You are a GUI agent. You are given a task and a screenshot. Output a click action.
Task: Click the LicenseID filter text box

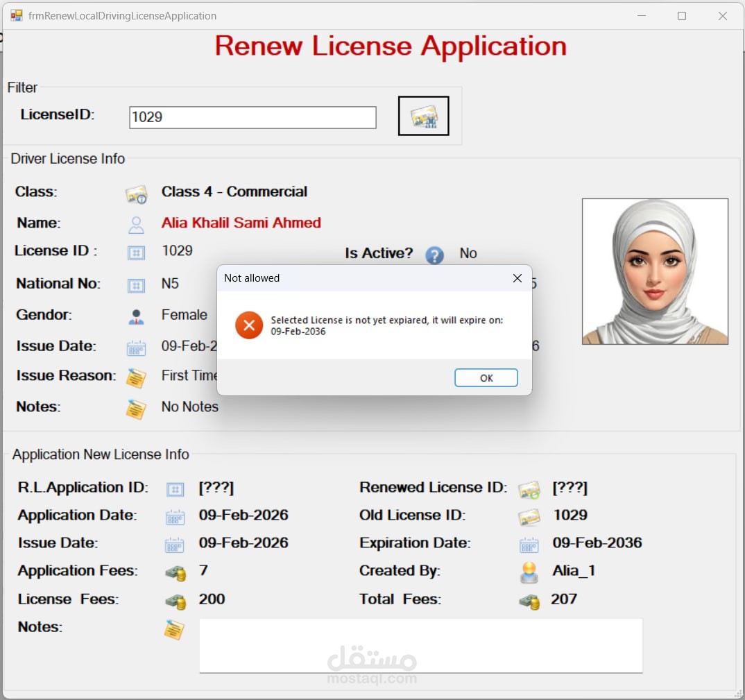point(252,117)
